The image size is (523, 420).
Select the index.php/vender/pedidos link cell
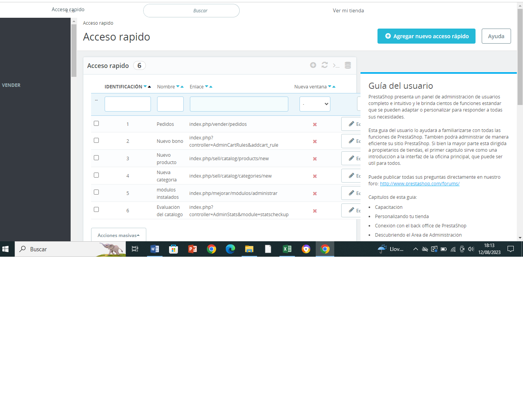click(x=218, y=124)
